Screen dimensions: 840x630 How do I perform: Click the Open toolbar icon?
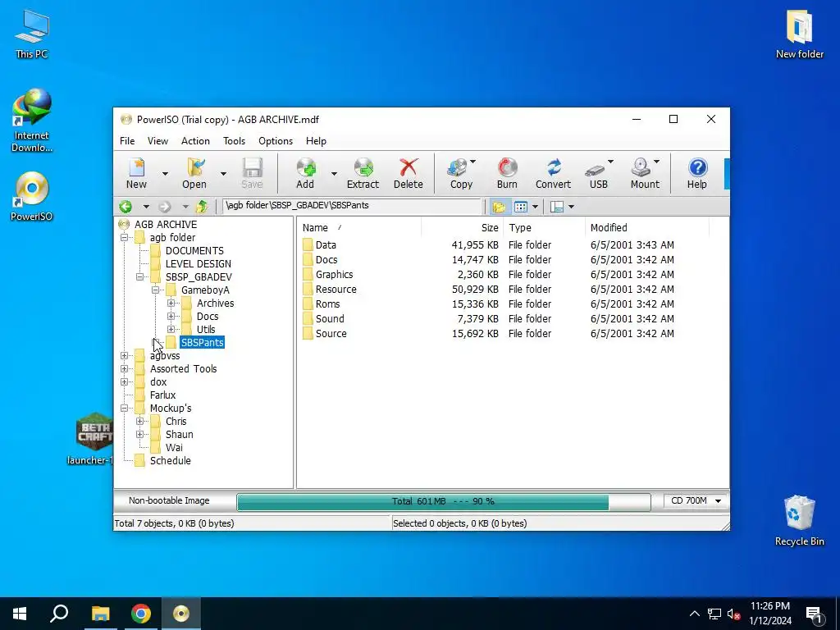pyautogui.click(x=194, y=173)
